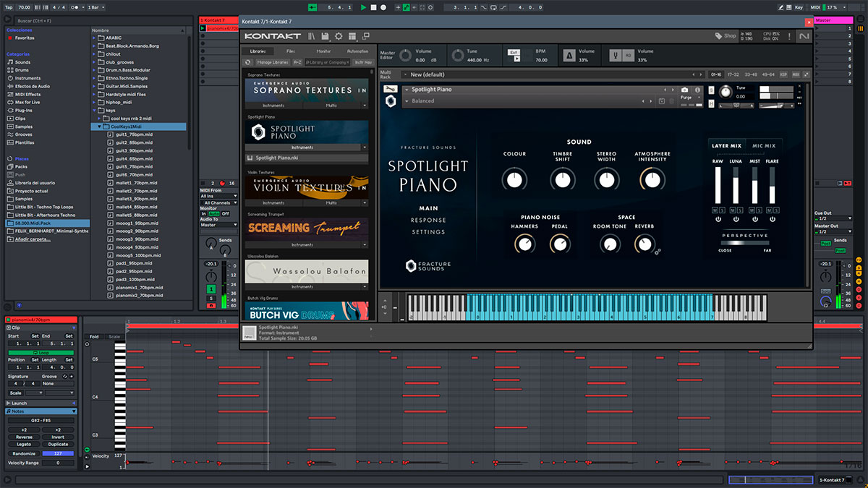The width and height of the screenshot is (868, 488).
Task: Click Kontakt minimized view icon
Action: (x=365, y=36)
